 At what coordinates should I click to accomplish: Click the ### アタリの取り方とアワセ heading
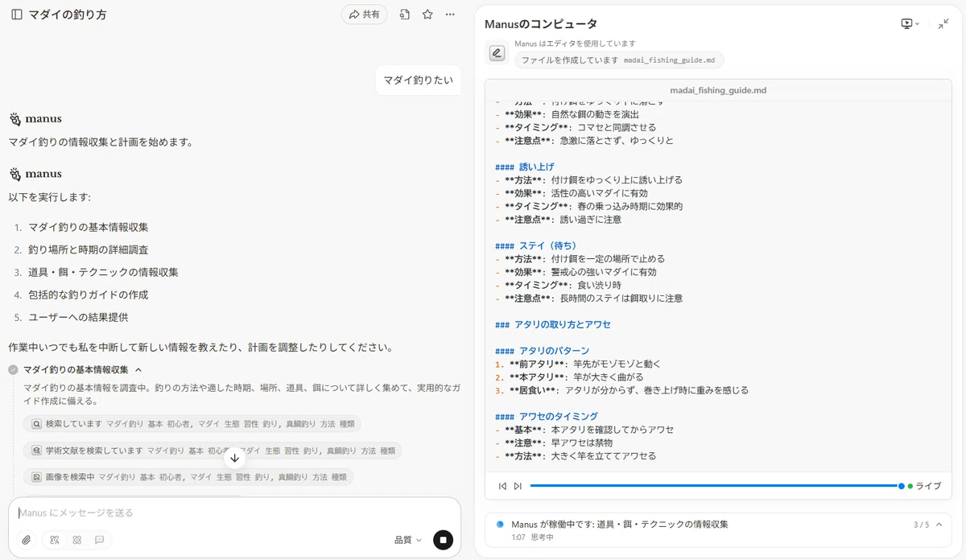point(553,324)
